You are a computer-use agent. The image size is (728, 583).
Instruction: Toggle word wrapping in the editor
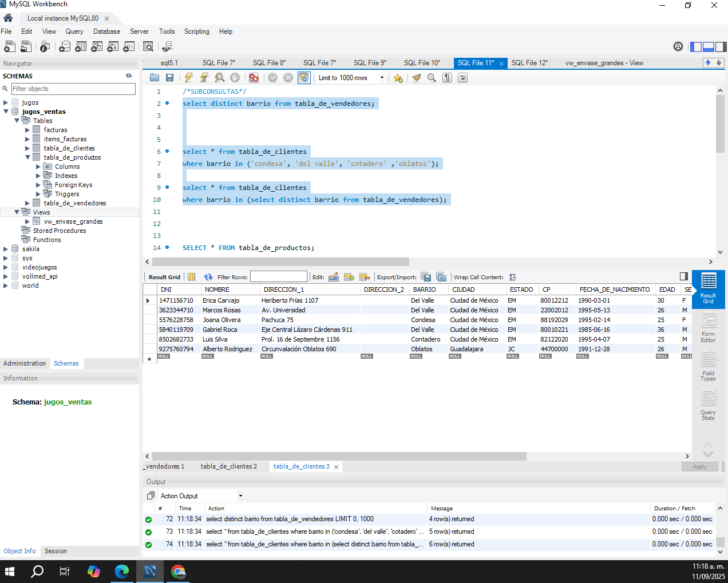pos(462,78)
